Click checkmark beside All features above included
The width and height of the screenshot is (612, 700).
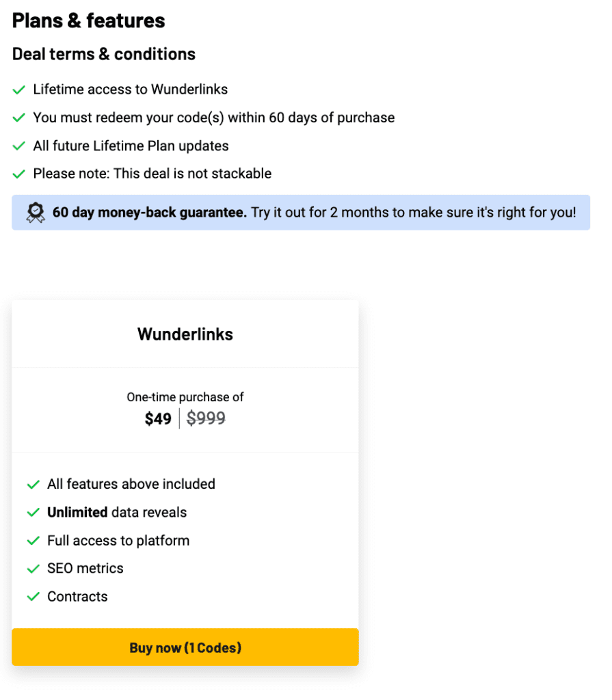34,485
